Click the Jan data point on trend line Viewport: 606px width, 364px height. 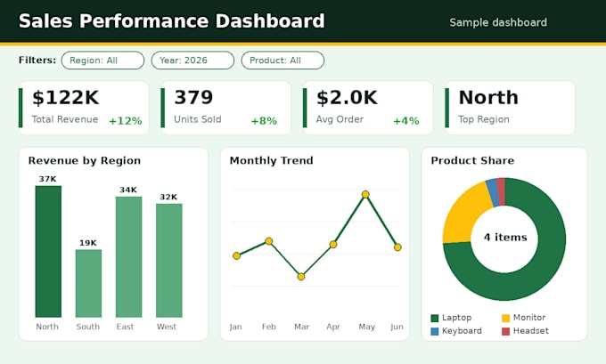[x=236, y=255]
